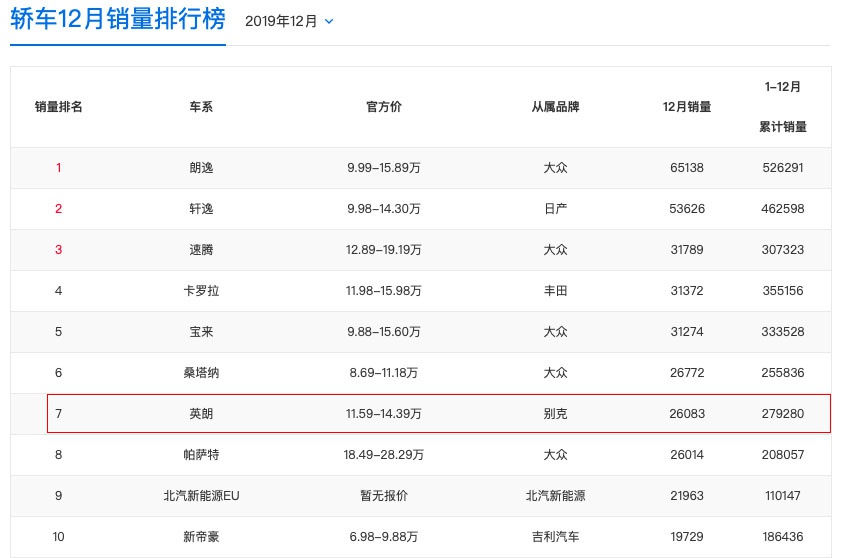Image resolution: width=849 pixels, height=558 pixels.
Task: Click price 6.98-9.88万 for 新帝豪
Action: (384, 537)
